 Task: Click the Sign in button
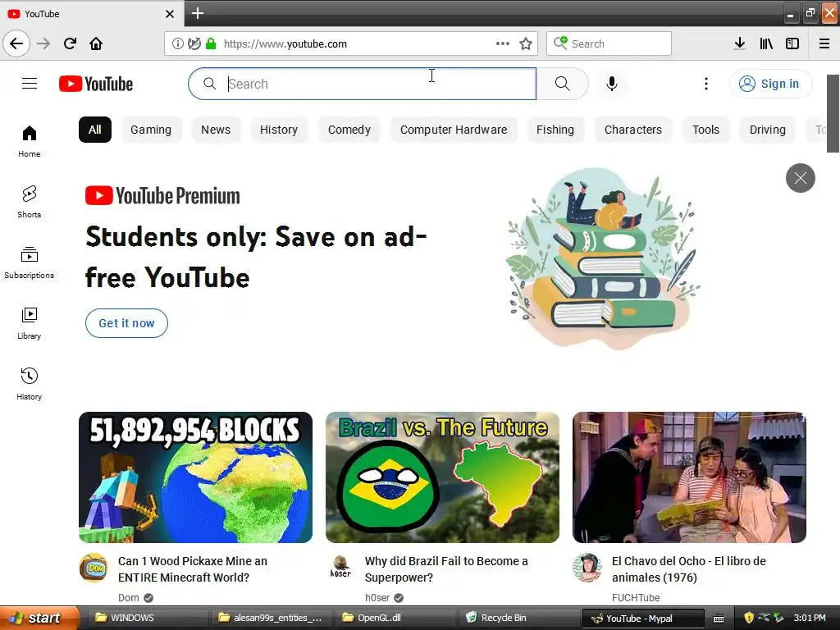pyautogui.click(x=770, y=84)
